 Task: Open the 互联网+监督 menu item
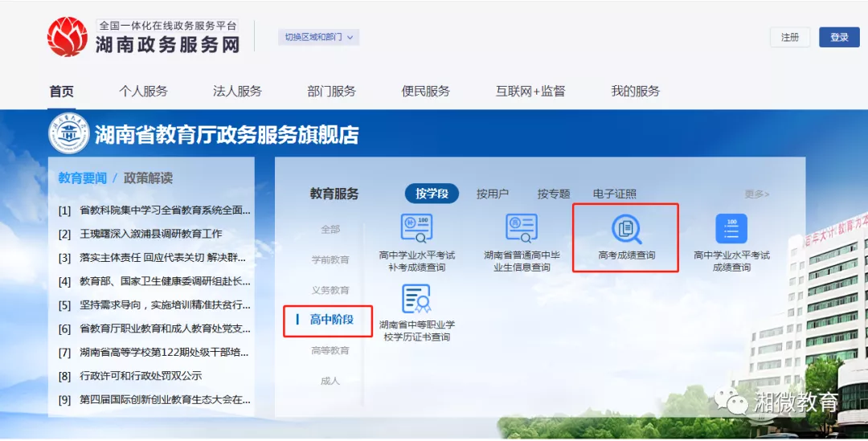(530, 91)
